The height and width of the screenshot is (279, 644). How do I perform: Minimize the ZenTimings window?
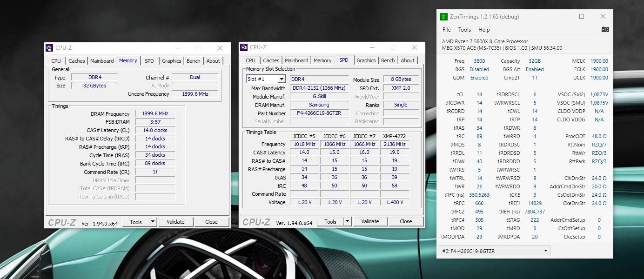point(560,17)
